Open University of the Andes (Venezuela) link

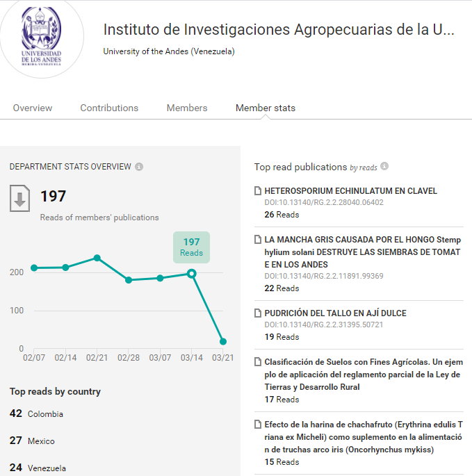pyautogui.click(x=169, y=51)
